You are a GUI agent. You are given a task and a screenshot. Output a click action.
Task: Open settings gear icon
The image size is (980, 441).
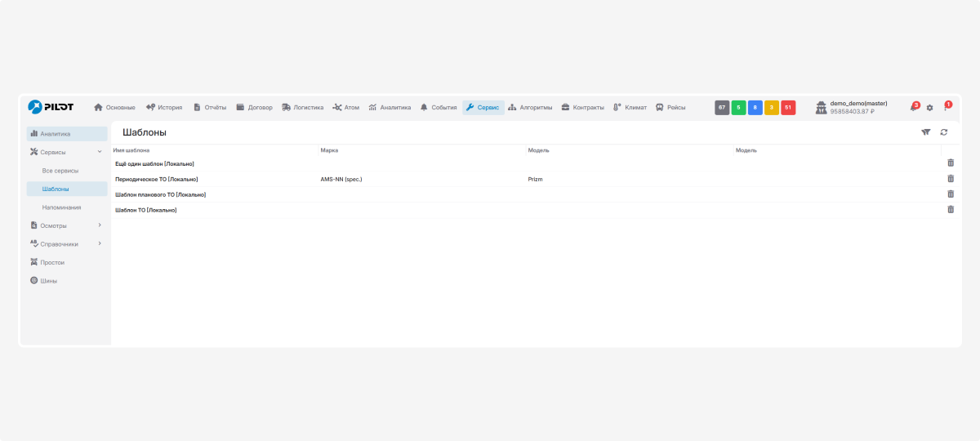[x=929, y=108]
